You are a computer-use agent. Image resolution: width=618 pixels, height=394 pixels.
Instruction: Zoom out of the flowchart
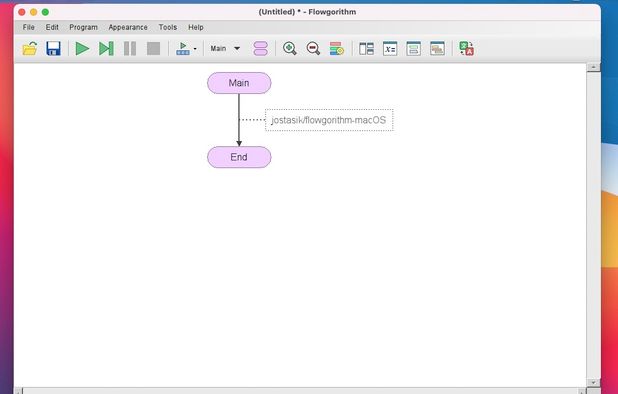click(x=313, y=48)
